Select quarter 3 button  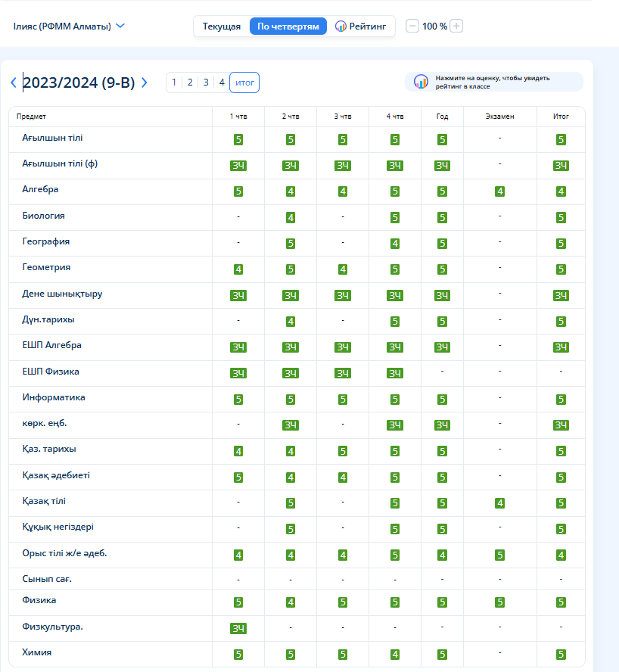click(206, 82)
